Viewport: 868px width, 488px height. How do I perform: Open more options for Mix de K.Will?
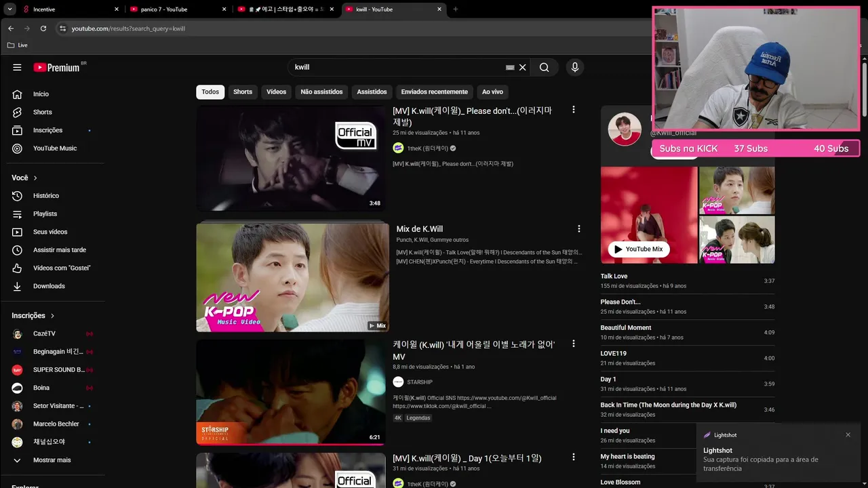coord(578,229)
